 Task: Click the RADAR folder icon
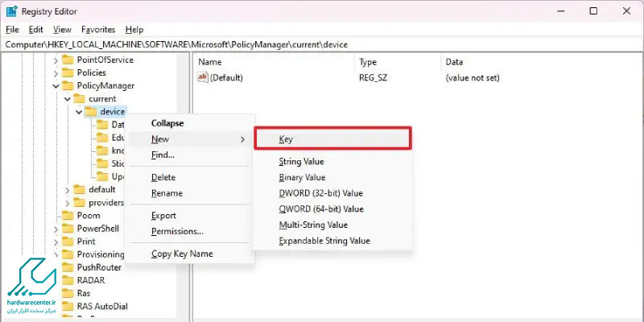(68, 280)
